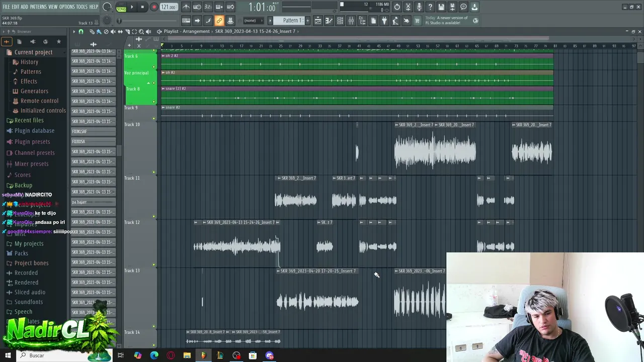Expand Current project in browser
644x362 pixels.
(x=33, y=52)
